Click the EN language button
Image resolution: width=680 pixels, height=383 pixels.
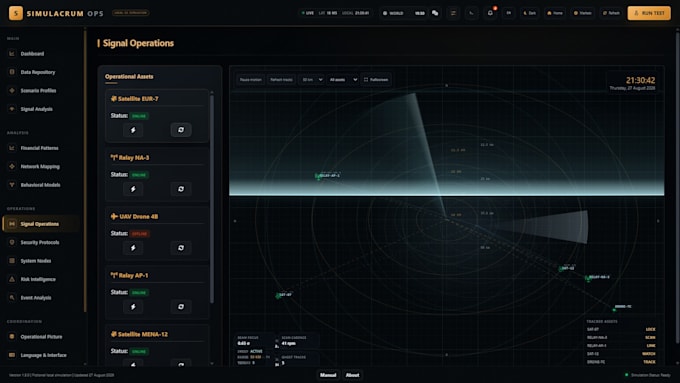pyautogui.click(x=509, y=13)
